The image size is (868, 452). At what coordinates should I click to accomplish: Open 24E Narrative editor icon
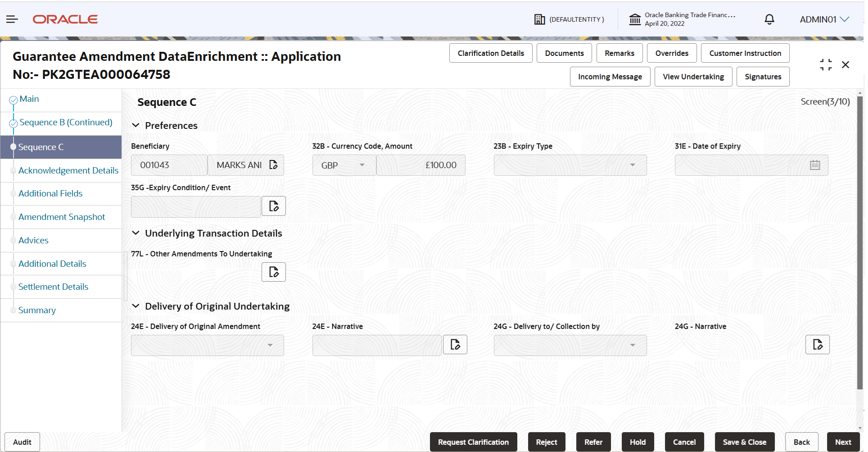(x=455, y=345)
